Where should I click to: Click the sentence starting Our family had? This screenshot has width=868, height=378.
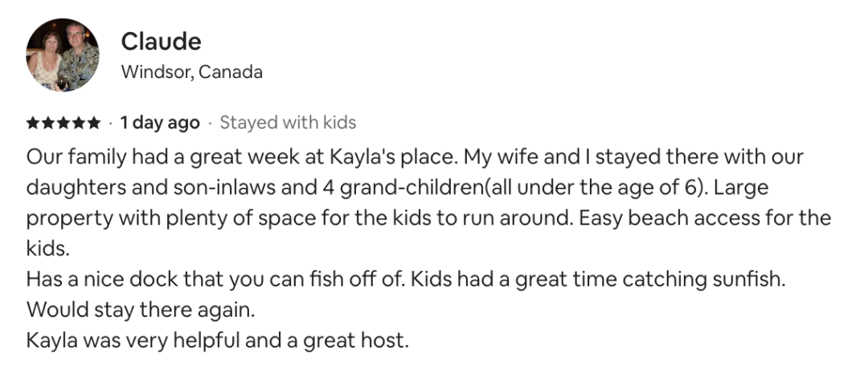pos(243,158)
